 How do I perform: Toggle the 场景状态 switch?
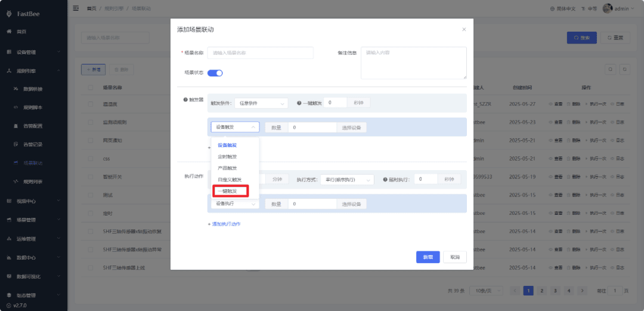point(215,73)
